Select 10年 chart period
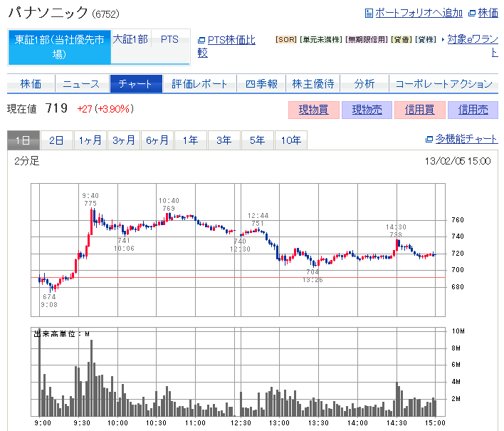Screen dimensions: 504x431 (x=291, y=140)
